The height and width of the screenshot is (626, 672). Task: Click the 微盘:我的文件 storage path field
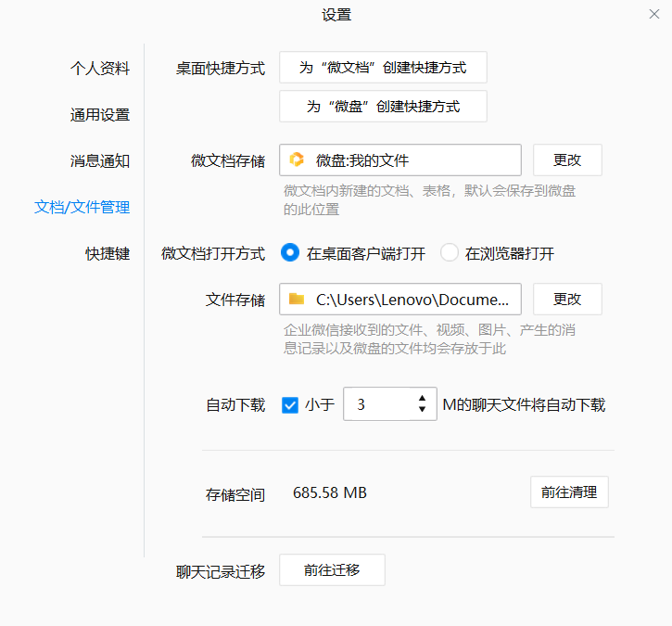point(400,160)
